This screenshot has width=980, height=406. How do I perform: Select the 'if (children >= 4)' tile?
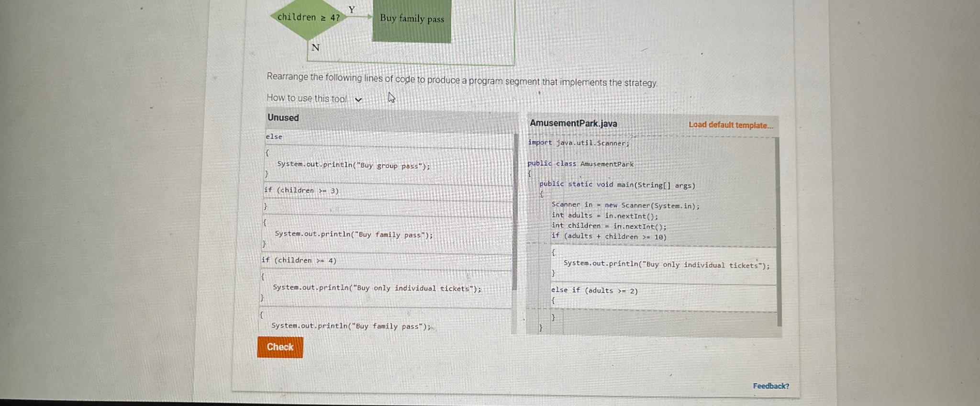click(386, 261)
